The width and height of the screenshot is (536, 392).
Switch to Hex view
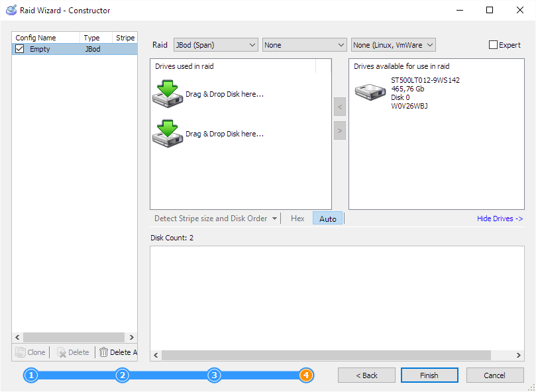[x=297, y=219]
